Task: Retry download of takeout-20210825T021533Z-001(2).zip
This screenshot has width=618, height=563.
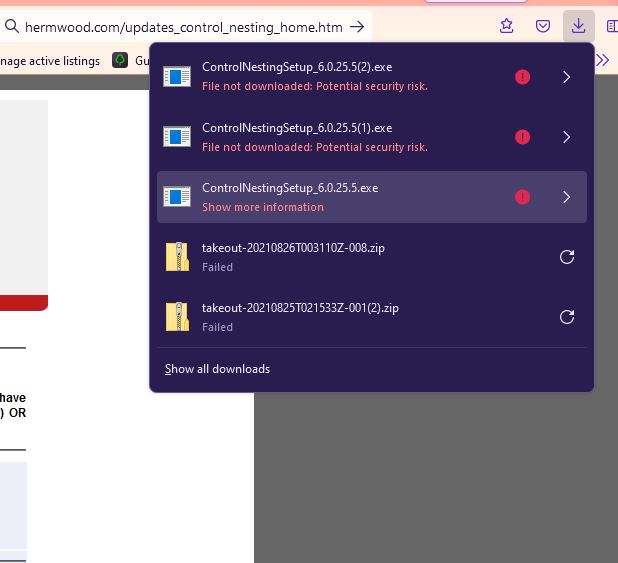Action: pos(567,317)
